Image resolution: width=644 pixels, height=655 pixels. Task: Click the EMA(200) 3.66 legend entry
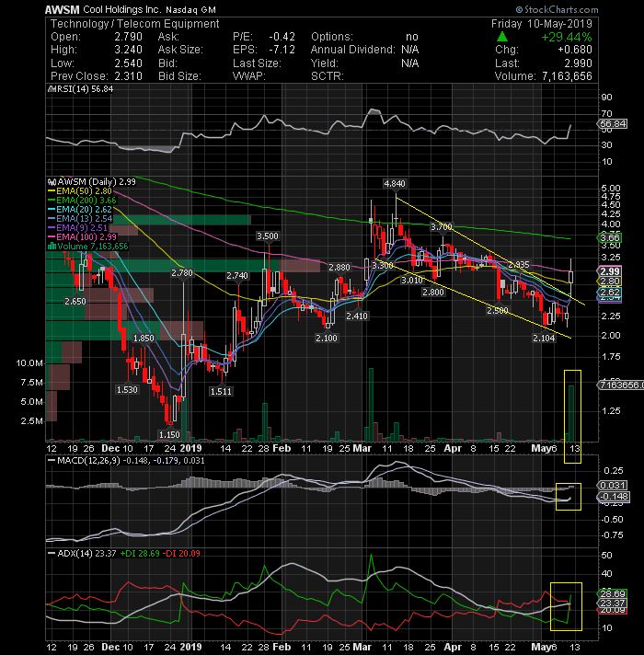point(82,201)
